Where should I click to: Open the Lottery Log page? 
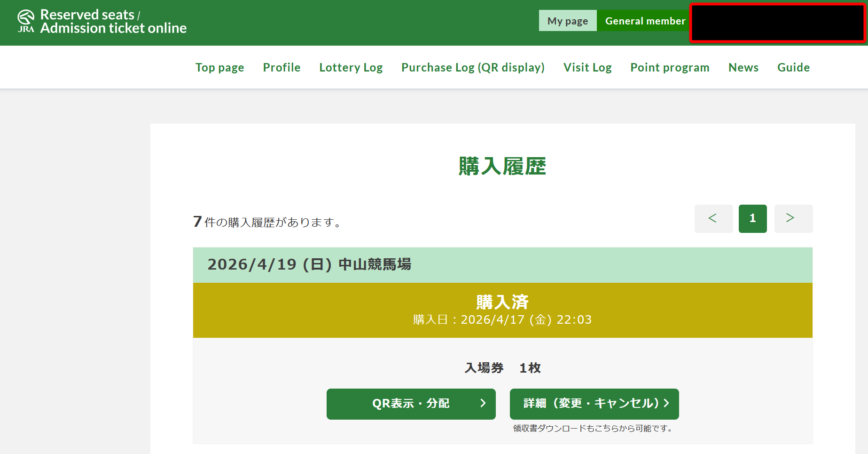pyautogui.click(x=351, y=67)
